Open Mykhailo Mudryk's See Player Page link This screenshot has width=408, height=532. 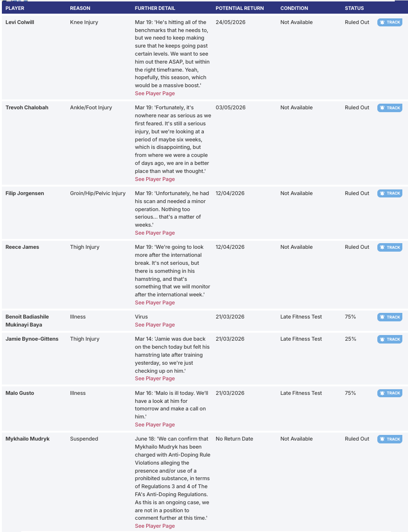click(155, 526)
